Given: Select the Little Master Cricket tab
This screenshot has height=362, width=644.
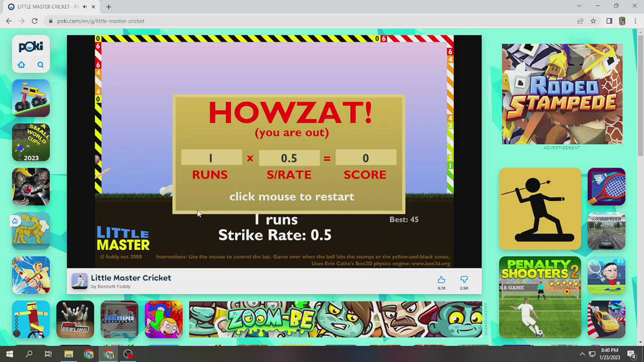Looking at the screenshot, I should [47, 7].
